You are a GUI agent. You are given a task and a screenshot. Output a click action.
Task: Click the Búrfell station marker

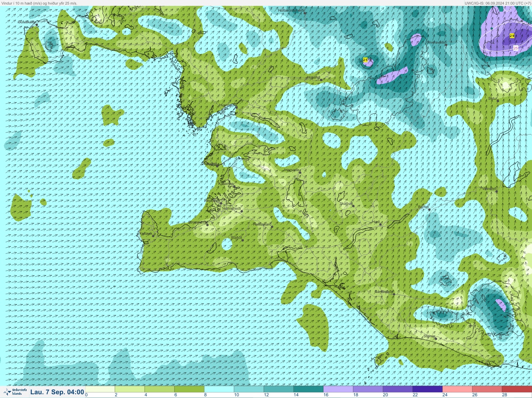[429, 209]
